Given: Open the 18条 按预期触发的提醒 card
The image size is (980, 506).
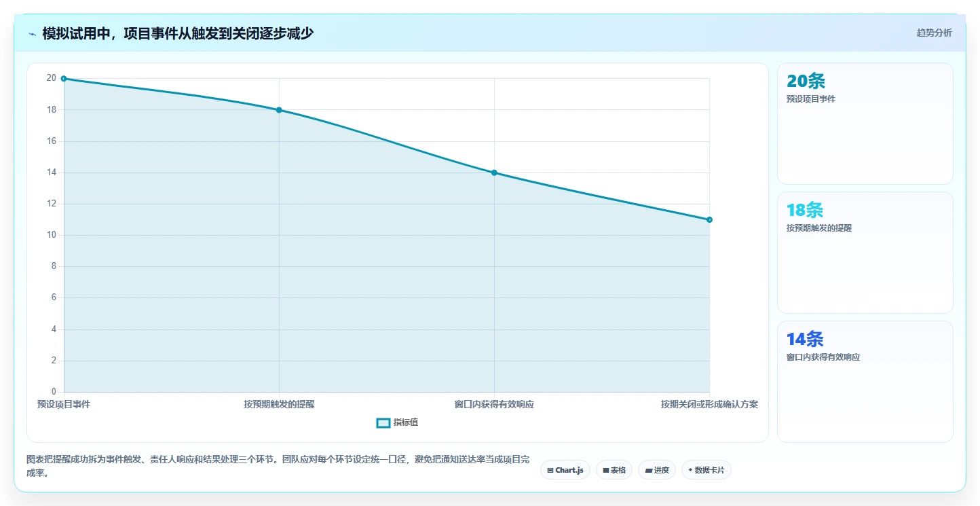Looking at the screenshot, I should (x=865, y=253).
